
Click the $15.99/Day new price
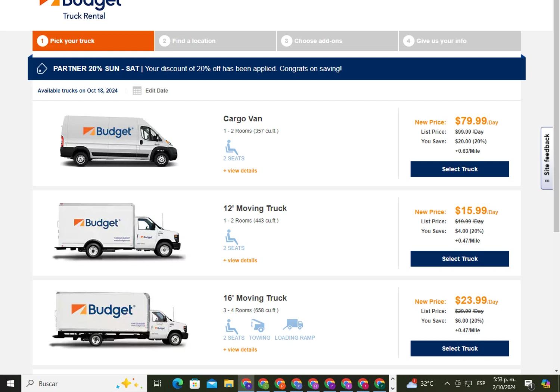point(476,211)
